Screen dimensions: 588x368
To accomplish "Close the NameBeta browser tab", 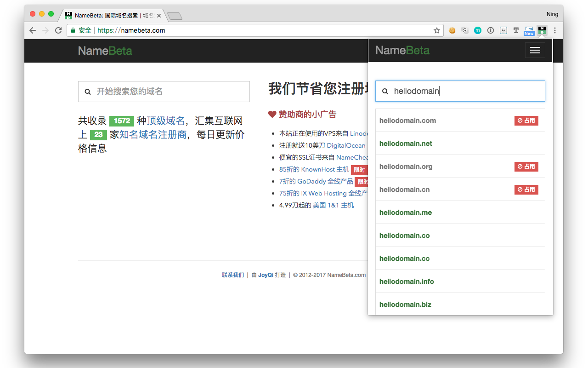I will click(x=159, y=16).
